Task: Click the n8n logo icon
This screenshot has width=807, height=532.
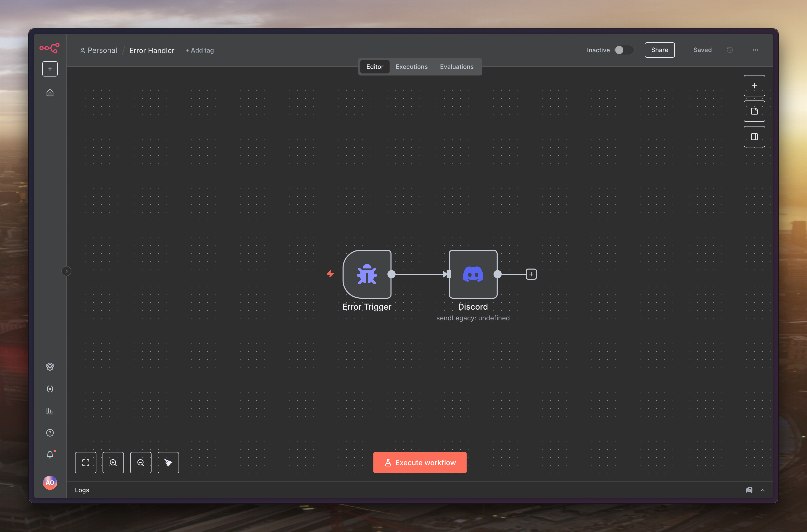Action: click(x=49, y=48)
